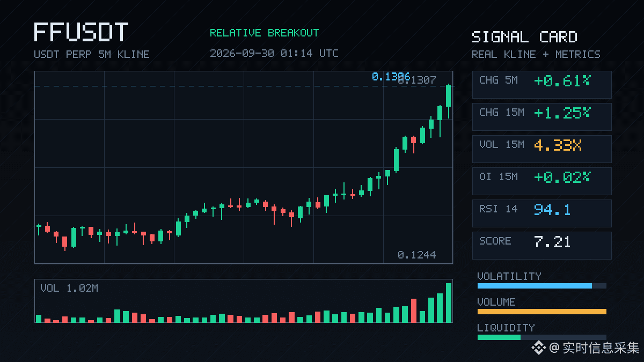Select the RSI 14 value card

(541, 213)
